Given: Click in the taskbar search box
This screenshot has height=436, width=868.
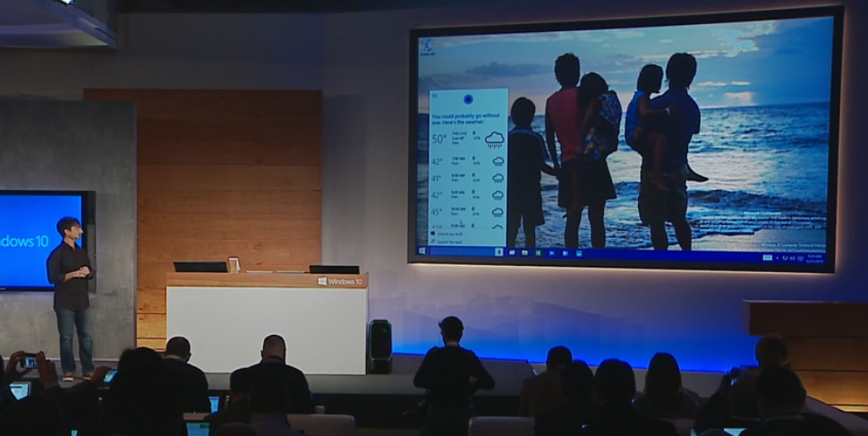Looking at the screenshot, I should [x=461, y=251].
